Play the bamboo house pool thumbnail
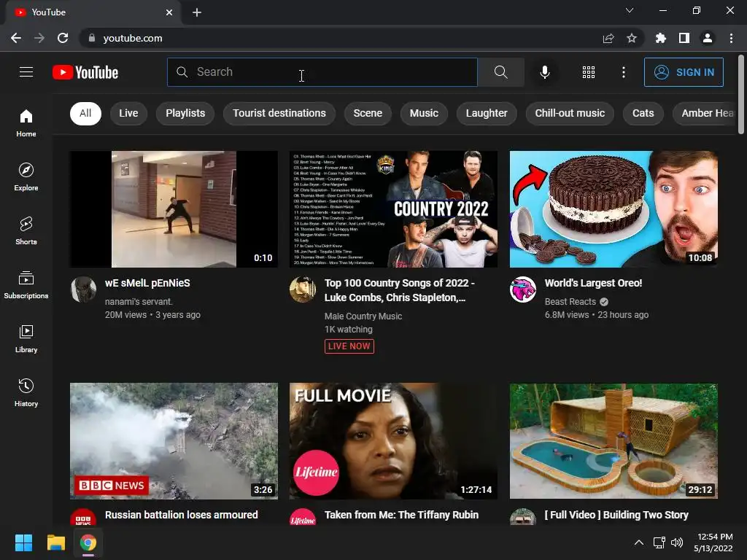Image resolution: width=747 pixels, height=560 pixels. pyautogui.click(x=614, y=441)
